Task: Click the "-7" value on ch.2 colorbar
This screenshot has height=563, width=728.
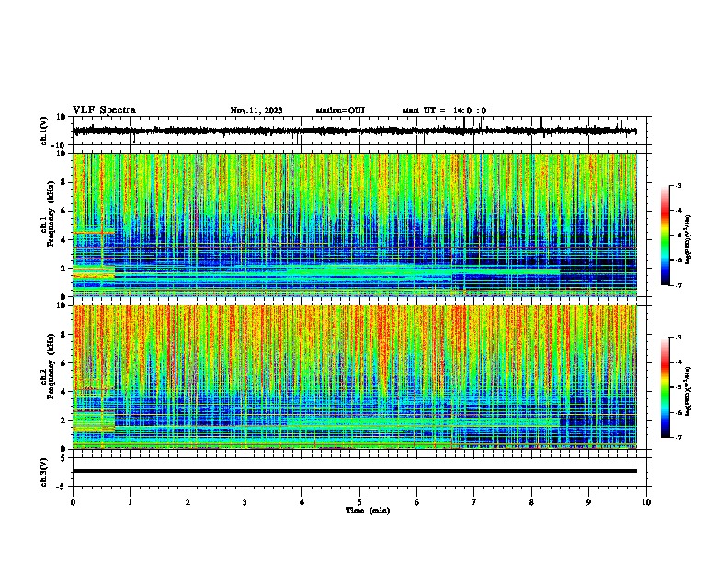Action: [677, 437]
